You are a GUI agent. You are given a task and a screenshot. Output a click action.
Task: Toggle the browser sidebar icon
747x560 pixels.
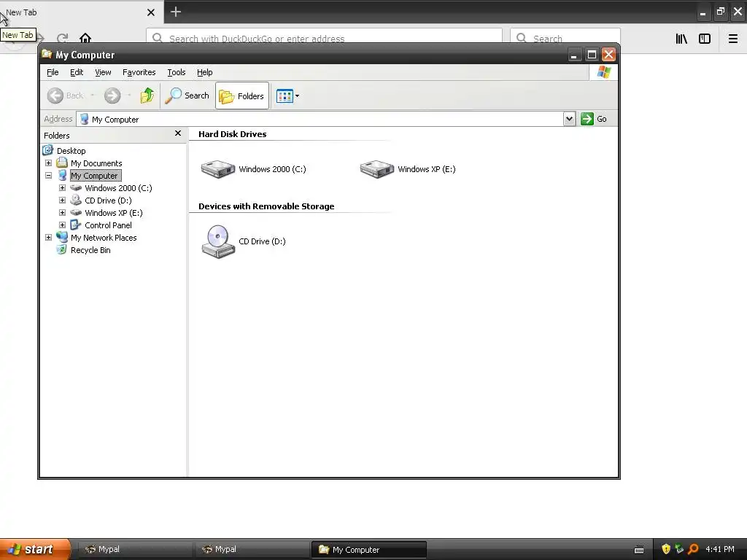705,39
